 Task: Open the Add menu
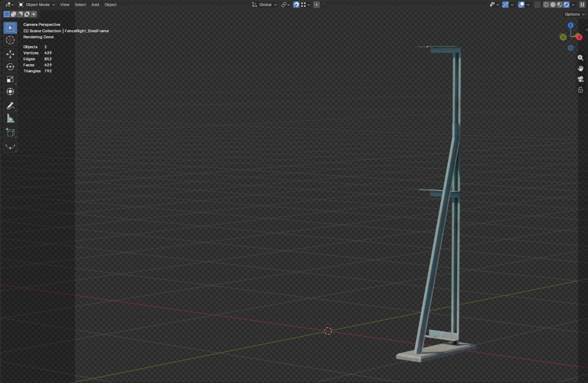pyautogui.click(x=95, y=5)
